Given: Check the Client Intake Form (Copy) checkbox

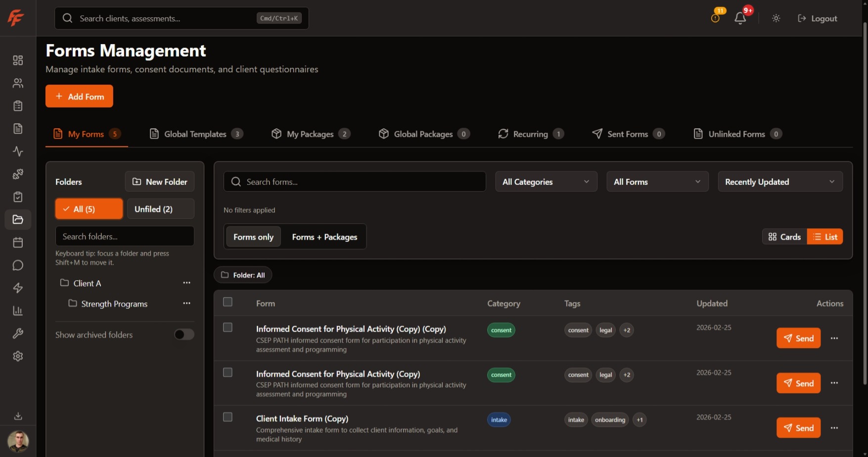Looking at the screenshot, I should 228,417.
